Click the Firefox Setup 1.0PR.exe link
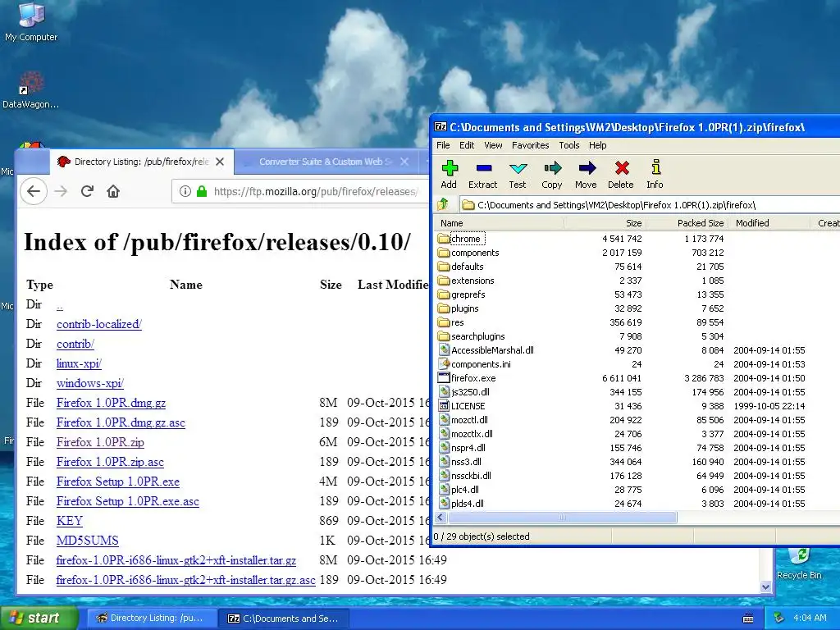 tap(118, 482)
